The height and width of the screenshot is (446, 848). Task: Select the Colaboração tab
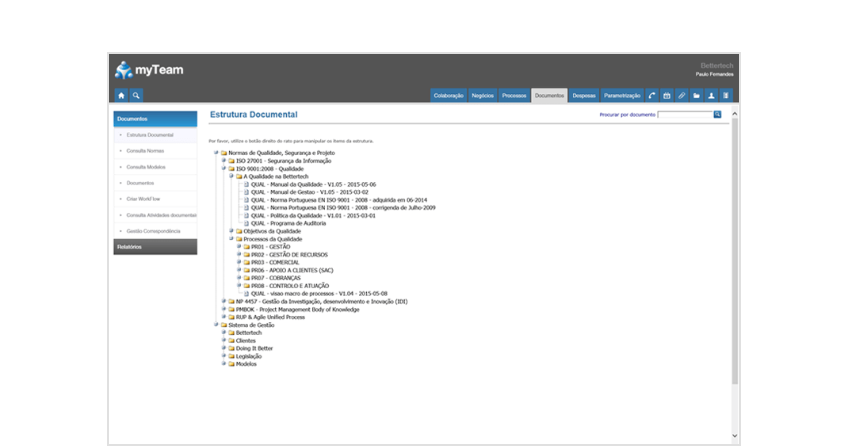449,96
